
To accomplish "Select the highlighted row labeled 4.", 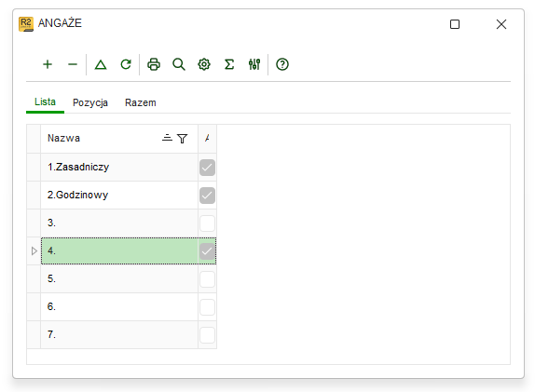I will click(119, 251).
